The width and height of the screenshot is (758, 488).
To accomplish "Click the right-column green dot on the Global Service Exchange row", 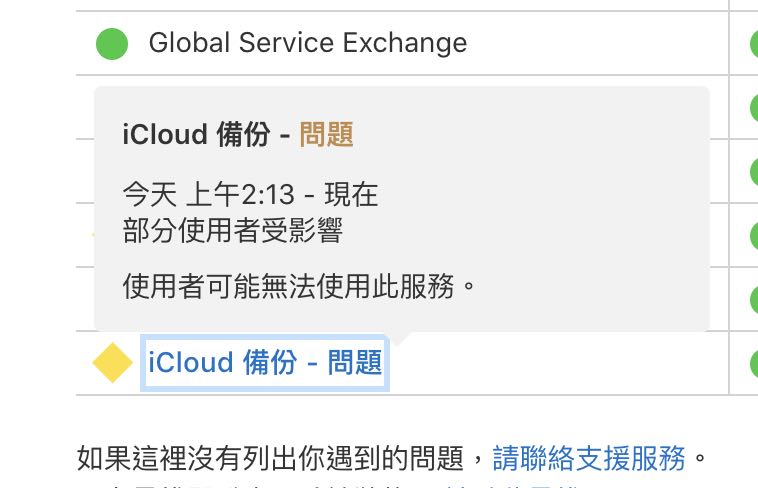I will pyautogui.click(x=754, y=44).
